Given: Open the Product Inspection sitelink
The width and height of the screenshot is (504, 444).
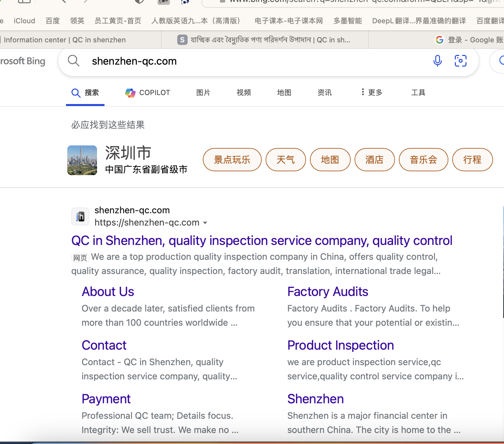Looking at the screenshot, I should [341, 345].
